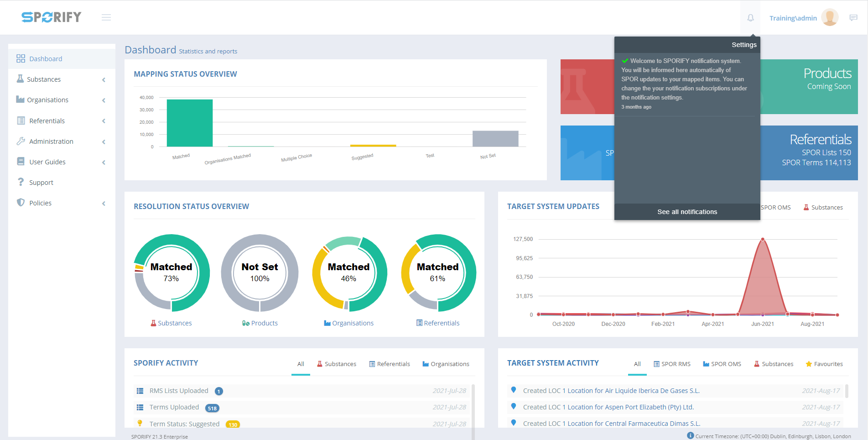Viewport: 868px width, 440px height.
Task: Toggle SPOR OMS legend in Target System Updates
Action: coord(775,207)
